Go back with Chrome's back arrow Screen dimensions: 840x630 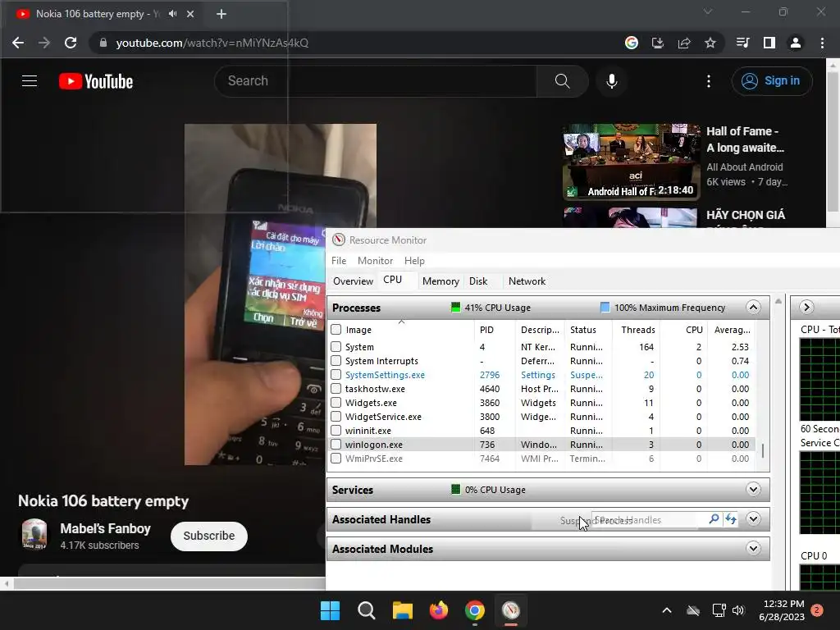click(x=18, y=43)
